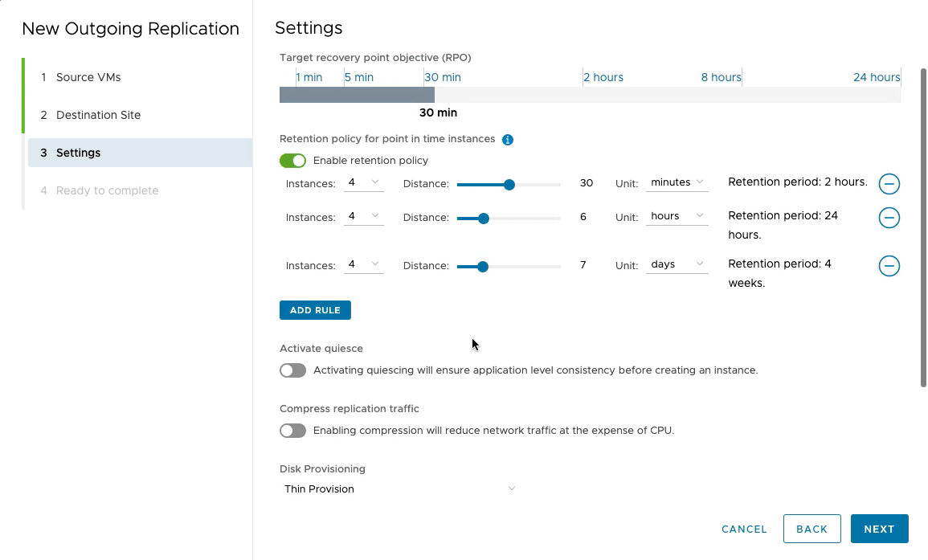Click the settings panel vertical scrollbar
Viewport: 928px width, 560px height.
pyautogui.click(x=923, y=225)
